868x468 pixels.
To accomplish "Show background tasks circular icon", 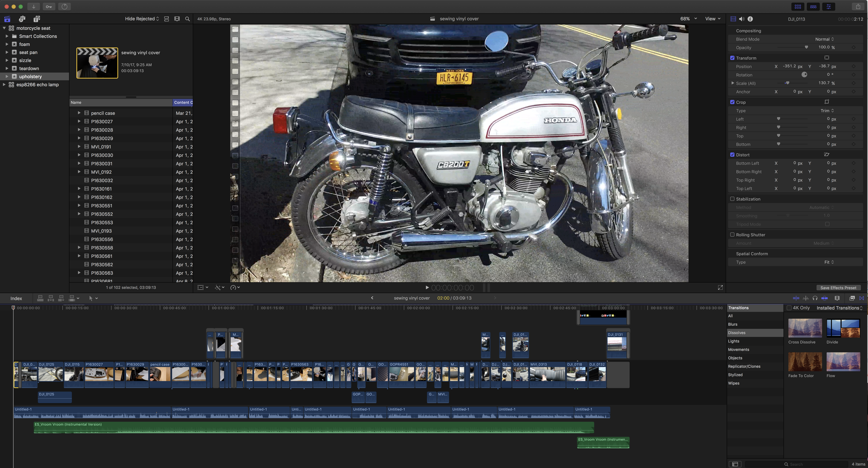I will tap(64, 6).
